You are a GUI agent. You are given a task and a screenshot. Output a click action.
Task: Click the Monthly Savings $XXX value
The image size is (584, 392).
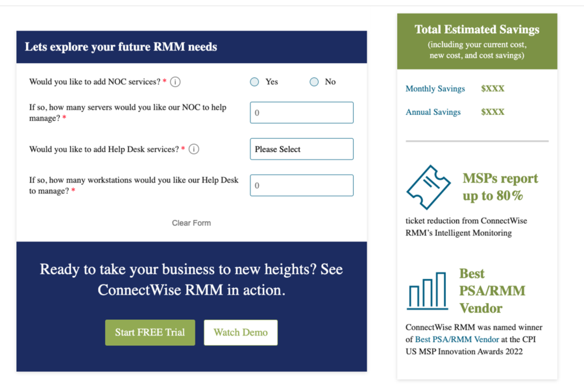pos(493,89)
